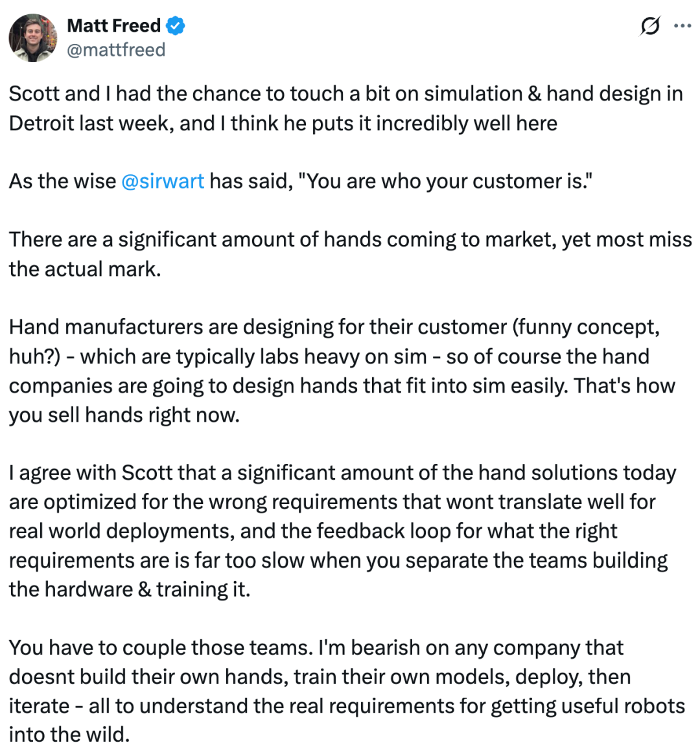
Task: Click the paragraph starting "I agree with Scott"
Action: point(342,531)
